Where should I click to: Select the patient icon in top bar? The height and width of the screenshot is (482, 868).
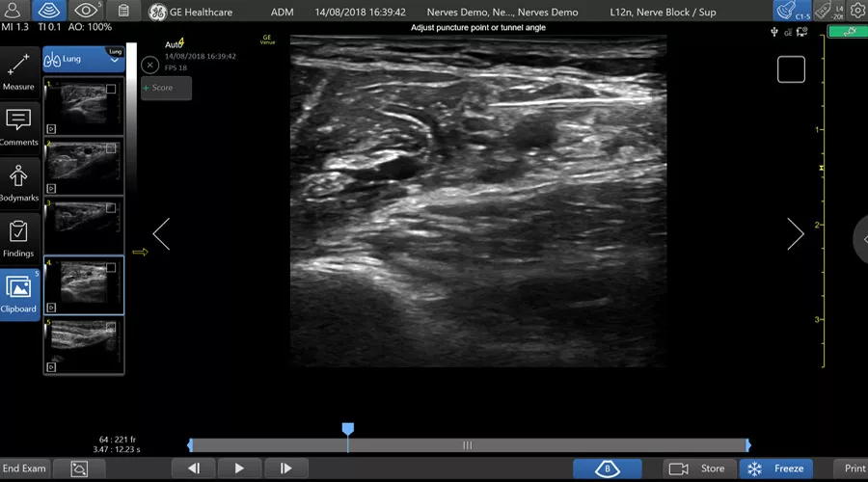tap(13, 11)
